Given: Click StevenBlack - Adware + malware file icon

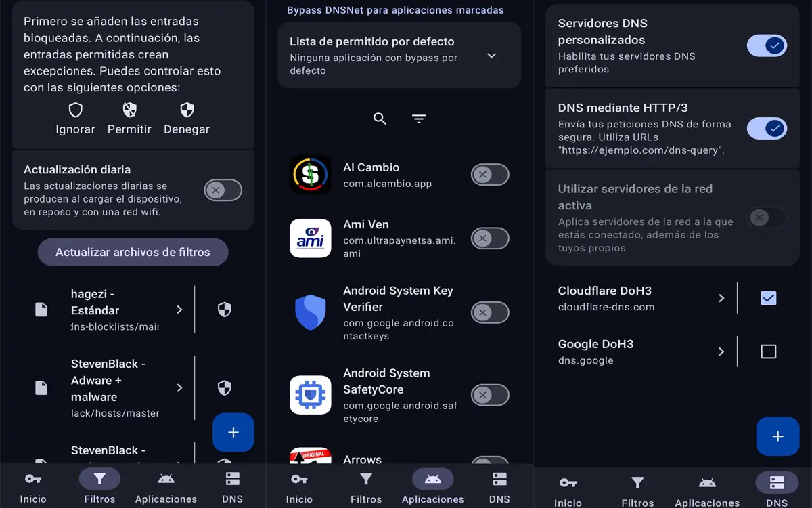Looking at the screenshot, I should click(x=41, y=387).
